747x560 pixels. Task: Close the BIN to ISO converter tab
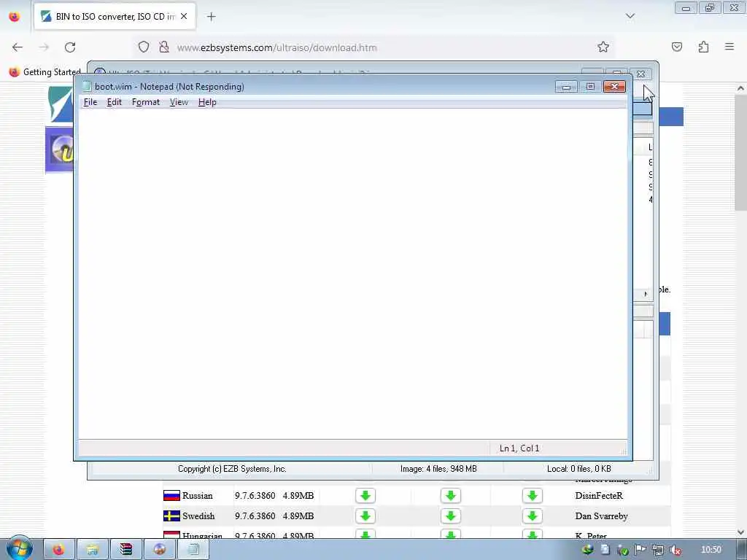click(184, 16)
